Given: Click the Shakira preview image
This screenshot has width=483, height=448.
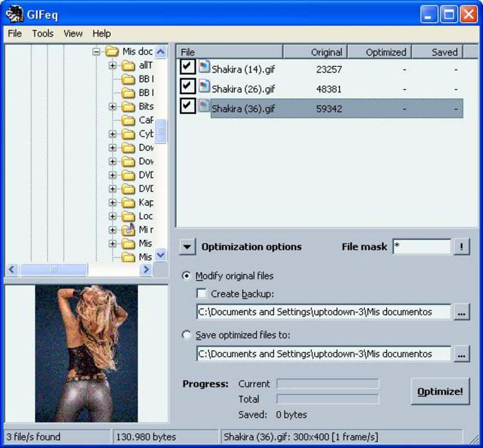Looking at the screenshot, I should (x=86, y=353).
